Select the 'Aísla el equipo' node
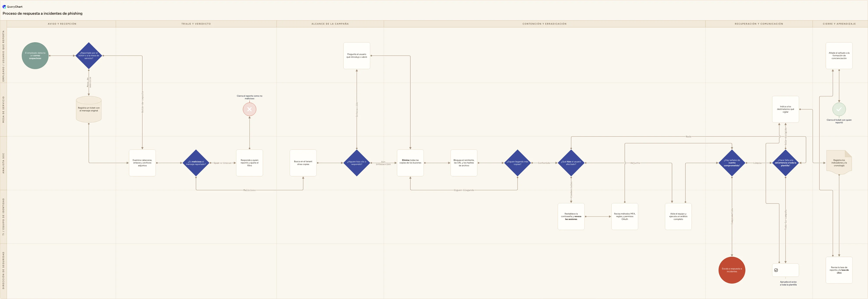Viewport: 868px width, 299px height. [678, 216]
